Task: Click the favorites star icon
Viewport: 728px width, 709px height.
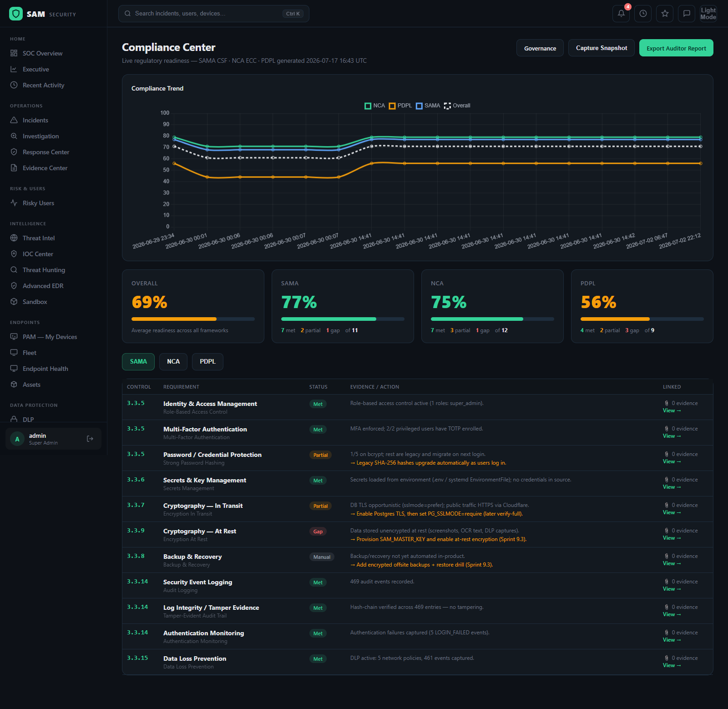Action: (665, 14)
